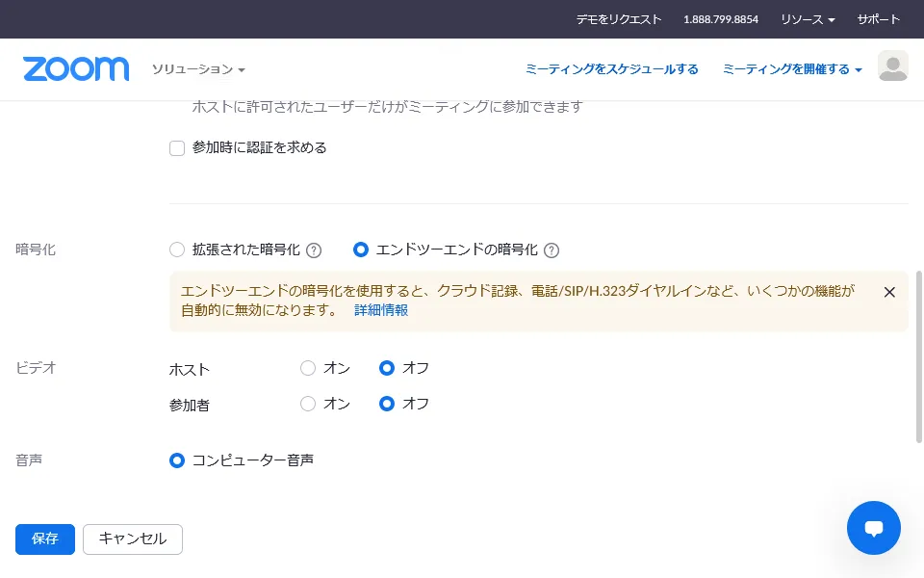This screenshot has width=924, height=578.
Task: Open the user profile avatar
Action: [892, 66]
